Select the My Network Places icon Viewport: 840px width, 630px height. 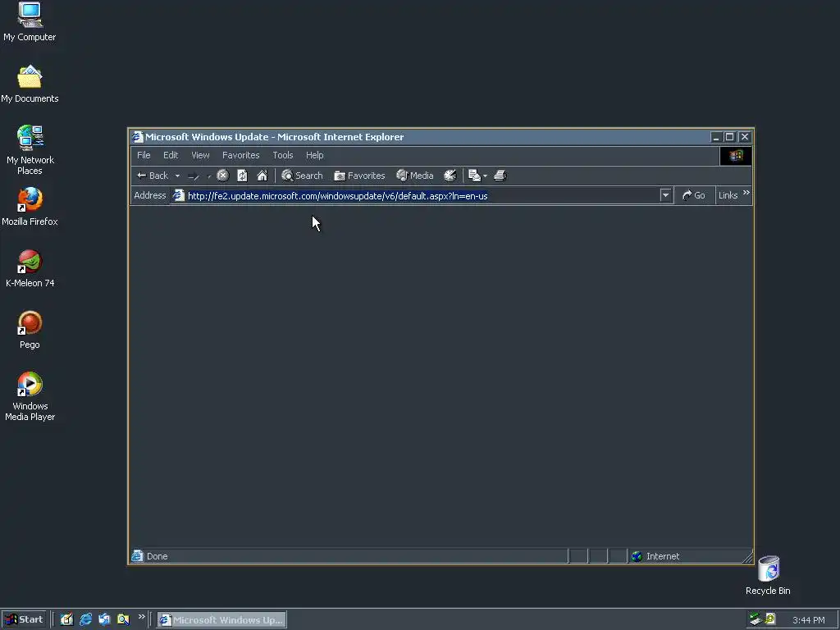(x=30, y=151)
